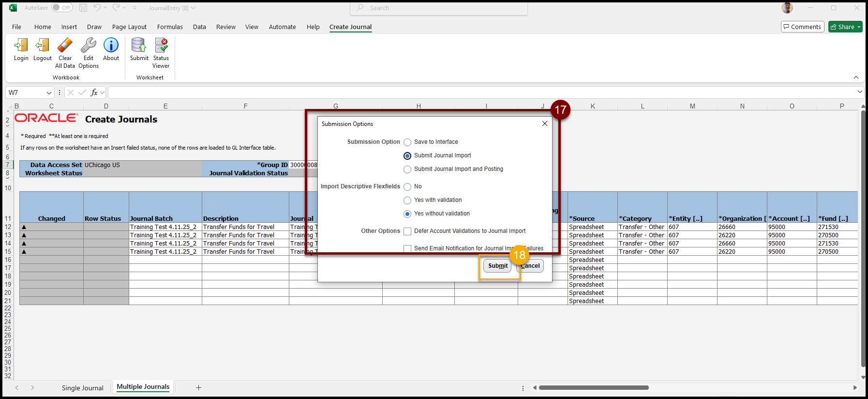Open the Status Viewer icon

pos(161,46)
